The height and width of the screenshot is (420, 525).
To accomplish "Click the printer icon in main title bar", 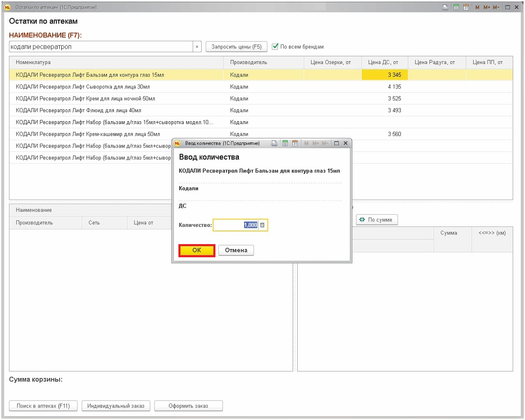I will (x=445, y=7).
